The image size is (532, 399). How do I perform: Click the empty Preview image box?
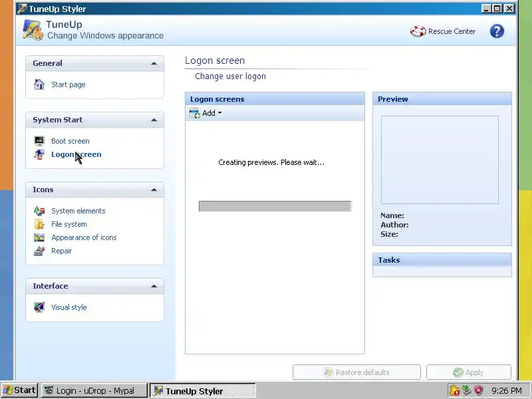tap(440, 160)
